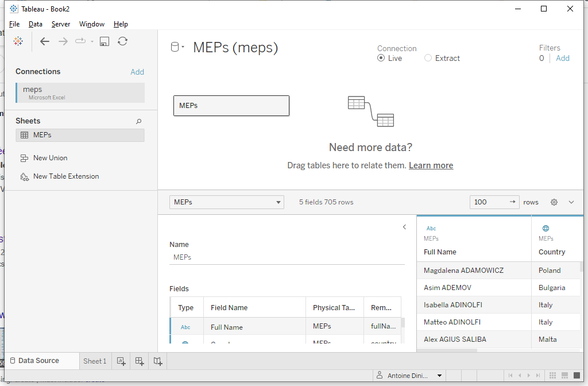Image resolution: width=588 pixels, height=386 pixels.
Task: Refresh the data source
Action: (x=123, y=41)
